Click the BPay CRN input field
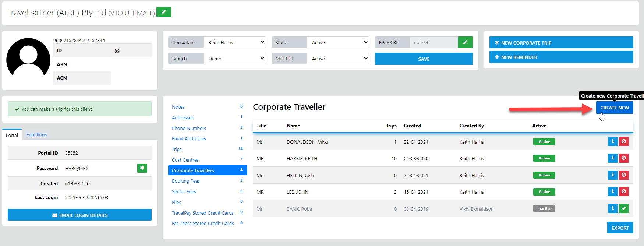This screenshot has height=246, width=644. point(434,42)
